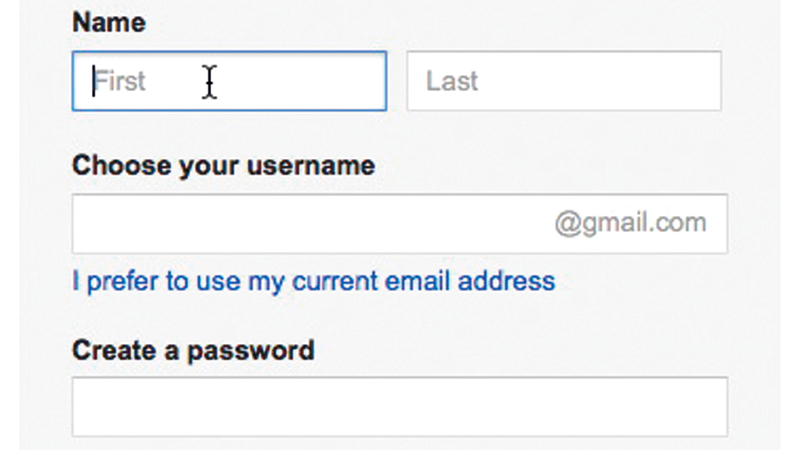Click the empty password entry box
Image resolution: width=800 pixels, height=450 pixels.
click(399, 406)
